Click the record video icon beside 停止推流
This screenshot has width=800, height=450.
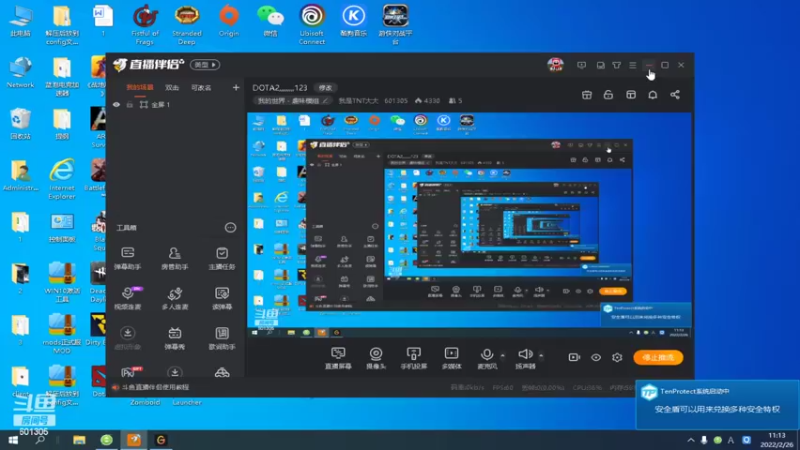tap(574, 357)
